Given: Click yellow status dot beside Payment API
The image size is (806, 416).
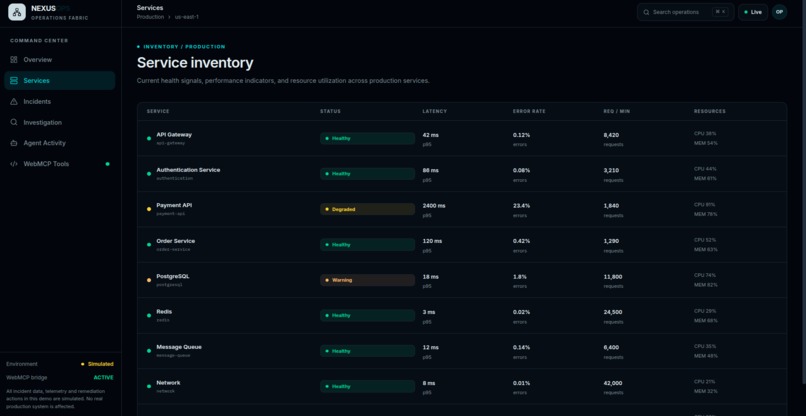Looking at the screenshot, I should [x=149, y=209].
